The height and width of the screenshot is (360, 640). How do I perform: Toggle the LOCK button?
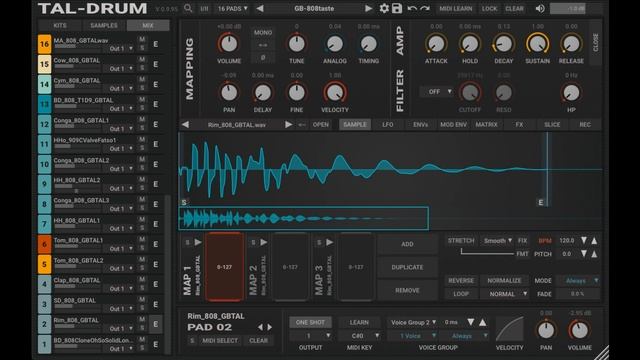click(x=489, y=8)
